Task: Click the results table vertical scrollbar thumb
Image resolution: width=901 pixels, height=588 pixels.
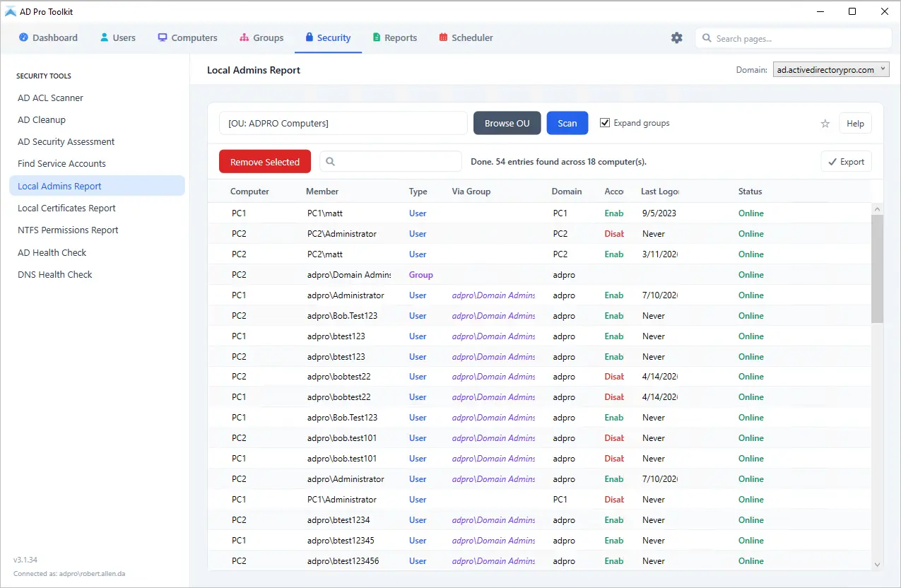Action: pyautogui.click(x=877, y=269)
